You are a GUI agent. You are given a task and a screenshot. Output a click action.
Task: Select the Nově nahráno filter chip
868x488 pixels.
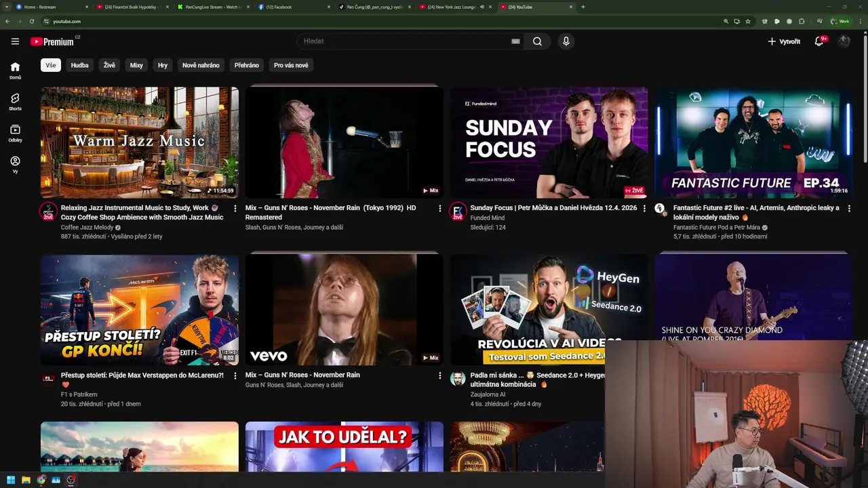tap(201, 65)
